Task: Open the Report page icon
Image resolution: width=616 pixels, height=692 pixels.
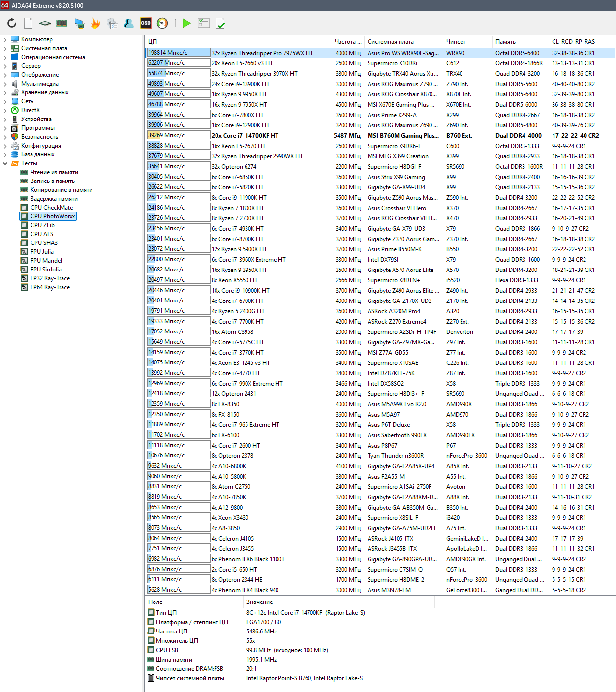Action: (29, 23)
